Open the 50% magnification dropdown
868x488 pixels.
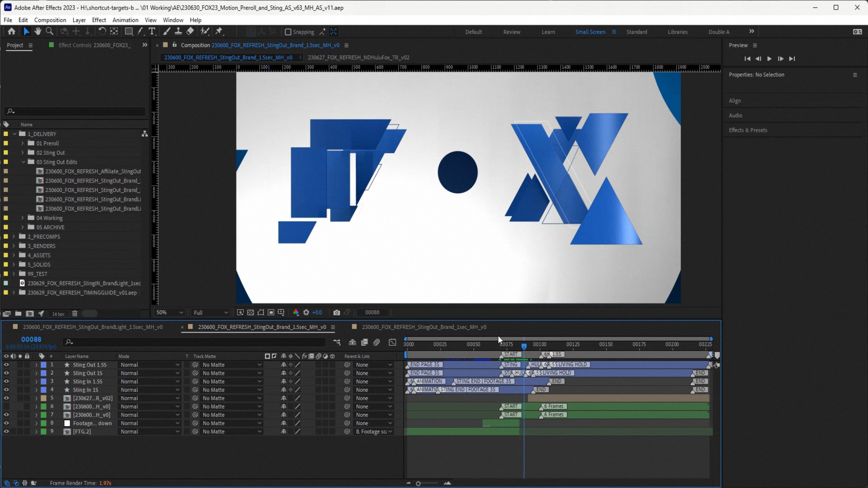click(x=170, y=312)
